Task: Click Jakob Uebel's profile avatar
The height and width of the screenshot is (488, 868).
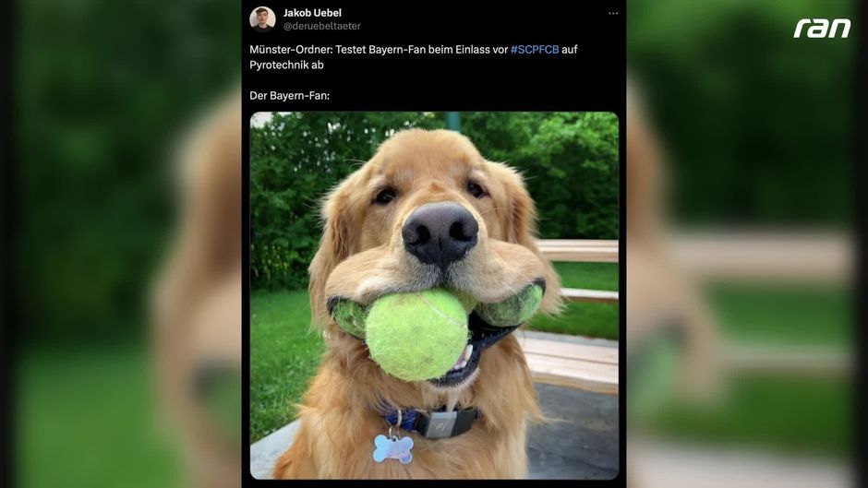Action: pos(262,18)
